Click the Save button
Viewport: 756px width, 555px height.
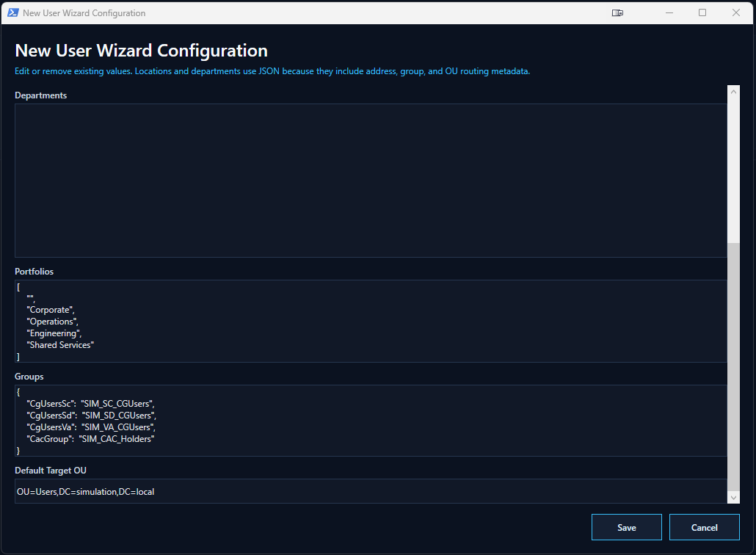pos(626,527)
